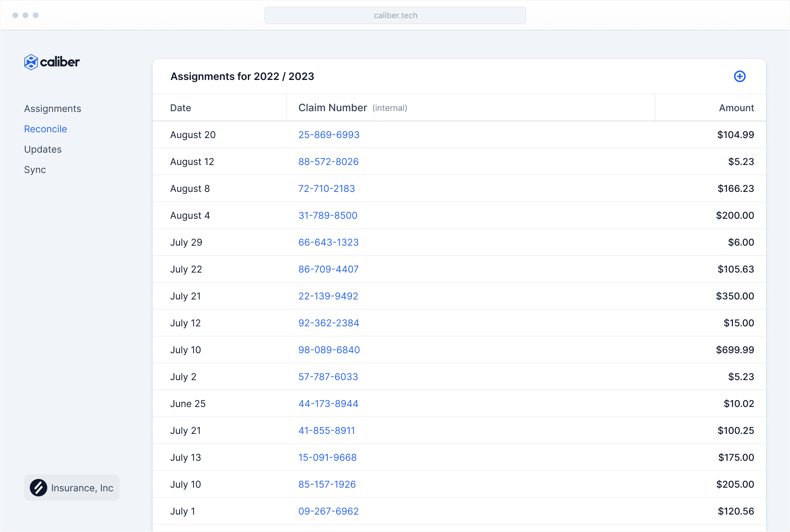Screen dimensions: 790x532
Task: Select Sync in the sidebar navigation
Action: click(x=35, y=170)
